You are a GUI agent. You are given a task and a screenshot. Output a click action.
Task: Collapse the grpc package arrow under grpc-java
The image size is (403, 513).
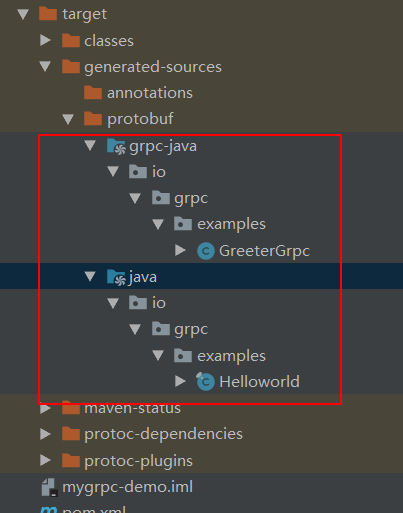135,198
